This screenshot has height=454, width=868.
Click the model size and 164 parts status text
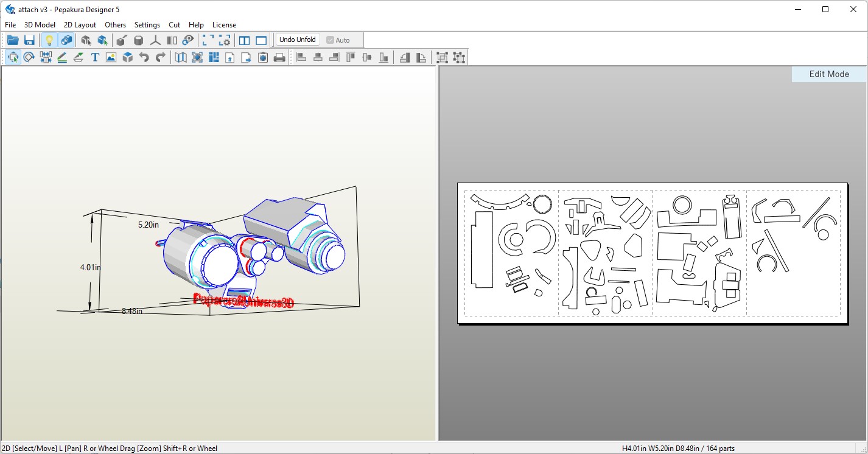(x=678, y=449)
